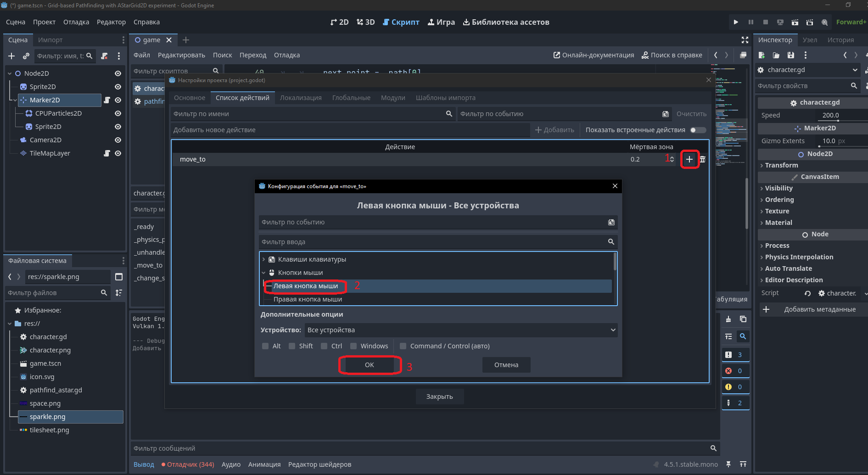Adjust Gizmo Extents slider field
This screenshot has height=475, width=868.
(842, 141)
